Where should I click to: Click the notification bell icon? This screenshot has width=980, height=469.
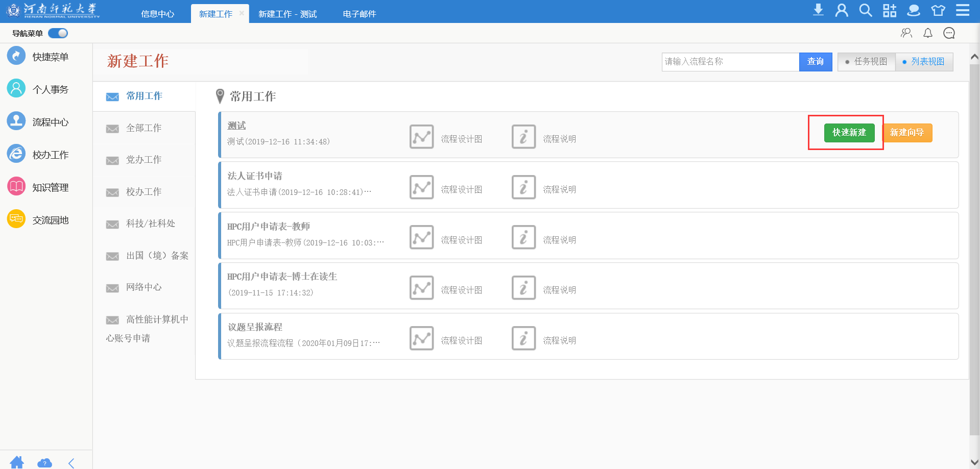[x=928, y=33]
